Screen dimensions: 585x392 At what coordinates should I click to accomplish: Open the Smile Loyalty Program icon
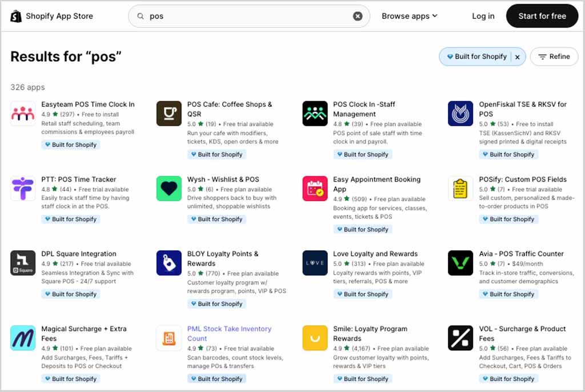(315, 338)
